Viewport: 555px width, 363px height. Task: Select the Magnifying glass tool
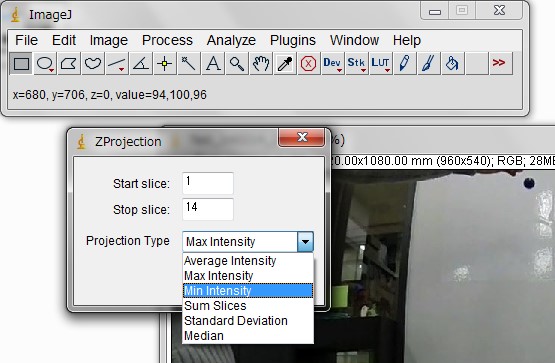pyautogui.click(x=236, y=64)
